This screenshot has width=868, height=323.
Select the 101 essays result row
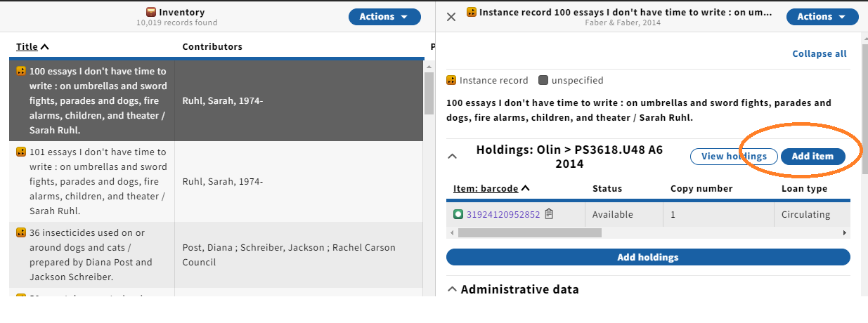click(x=216, y=182)
